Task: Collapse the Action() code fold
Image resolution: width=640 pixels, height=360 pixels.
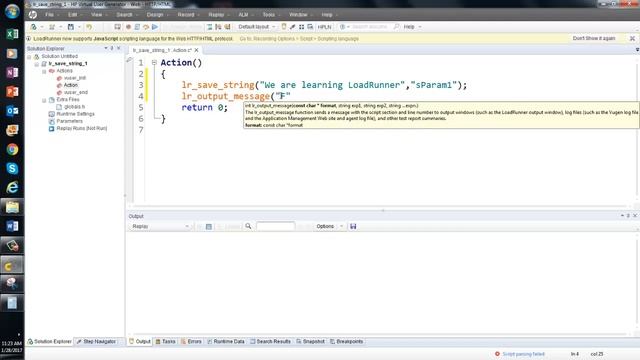Action: coord(154,62)
